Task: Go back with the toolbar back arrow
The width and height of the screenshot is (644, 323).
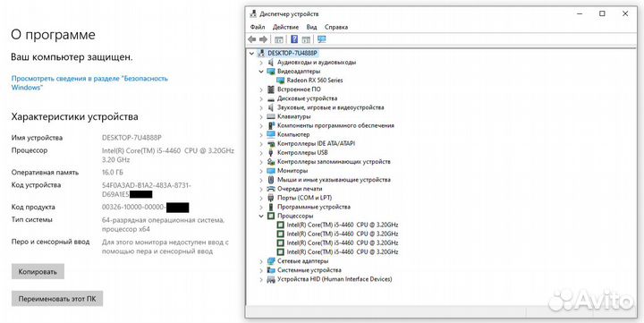Action: pos(251,39)
